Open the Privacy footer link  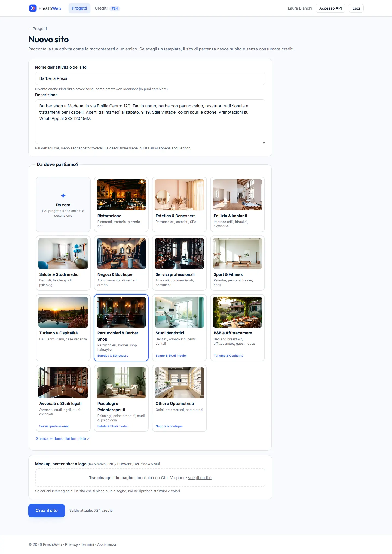point(71,544)
